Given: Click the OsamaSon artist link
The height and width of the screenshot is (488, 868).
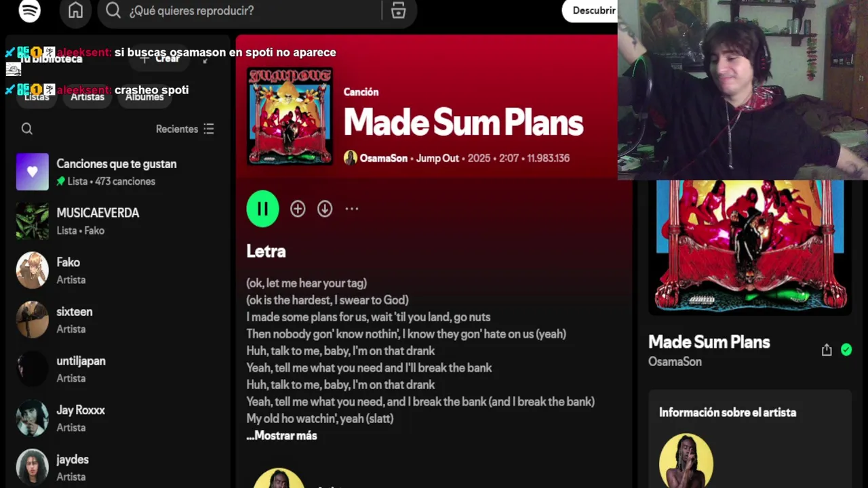Looking at the screenshot, I should click(x=384, y=158).
